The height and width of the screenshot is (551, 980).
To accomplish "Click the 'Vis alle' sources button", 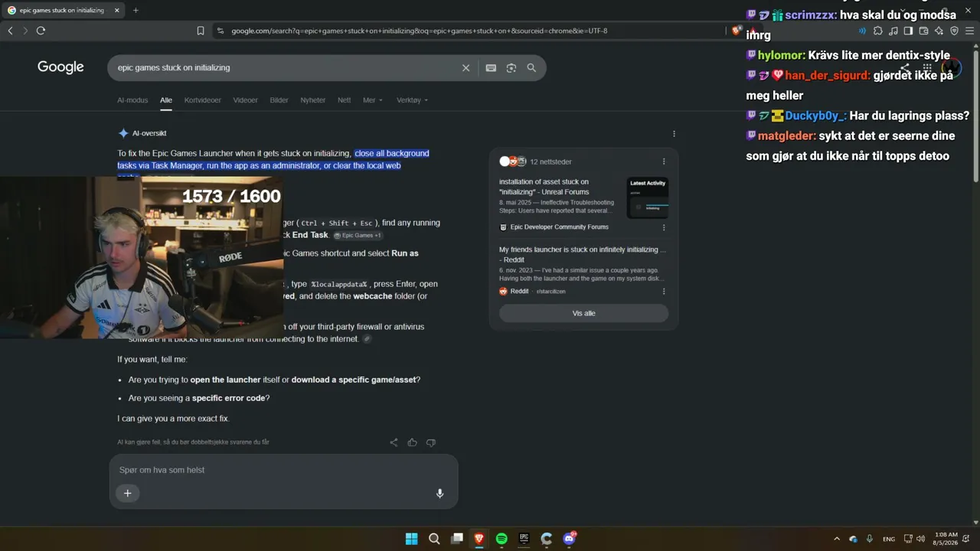I will tap(583, 313).
